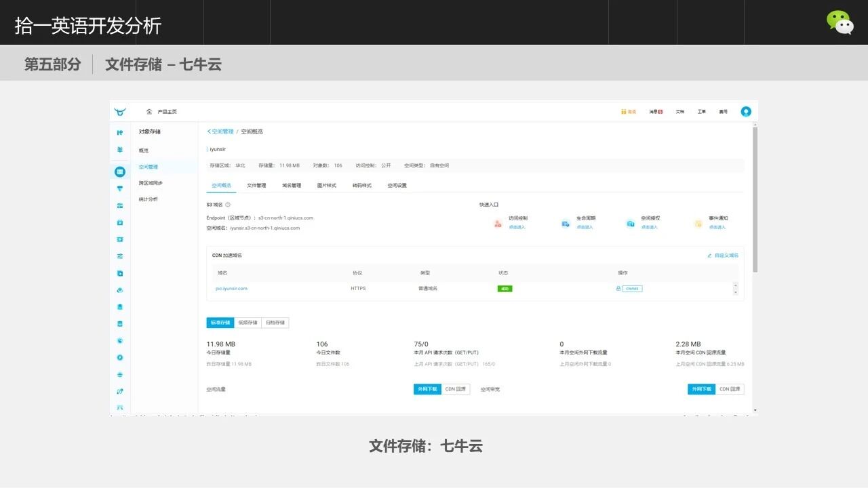868x488 pixels.
Task: Select 外网下载 for 空间流量 chart
Action: point(428,389)
